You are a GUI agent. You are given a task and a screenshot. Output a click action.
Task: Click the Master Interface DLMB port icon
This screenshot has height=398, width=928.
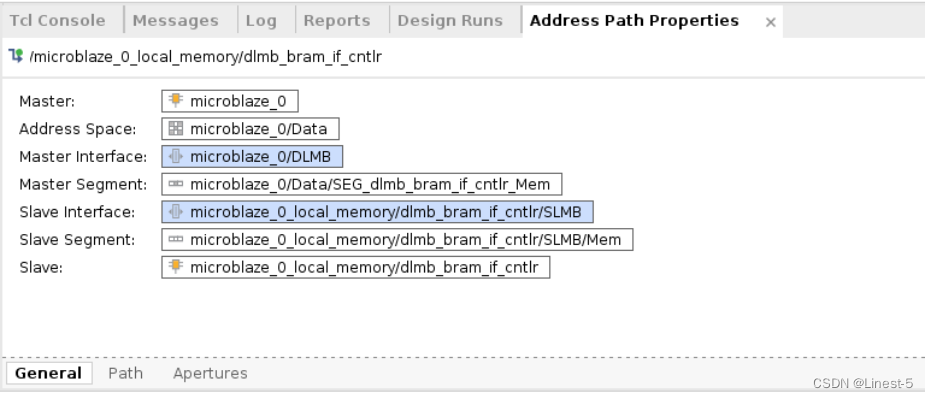point(175,156)
